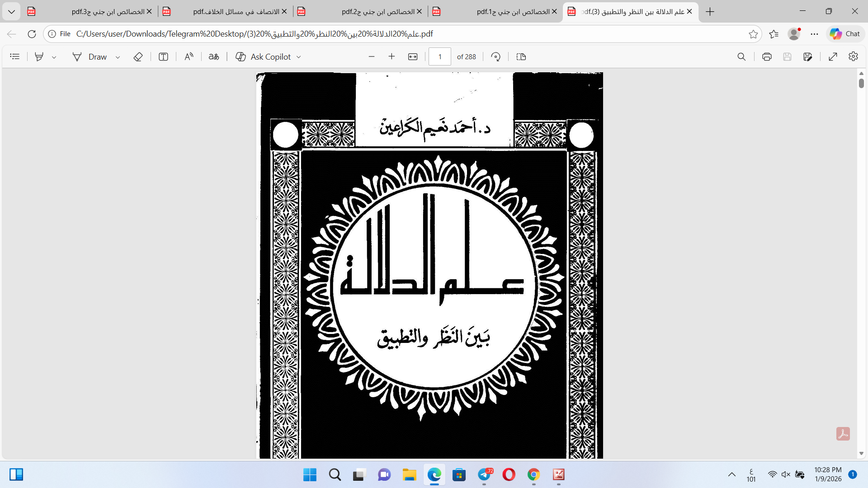Open the Windows Start menu
The width and height of the screenshot is (868, 488).
[x=310, y=474]
